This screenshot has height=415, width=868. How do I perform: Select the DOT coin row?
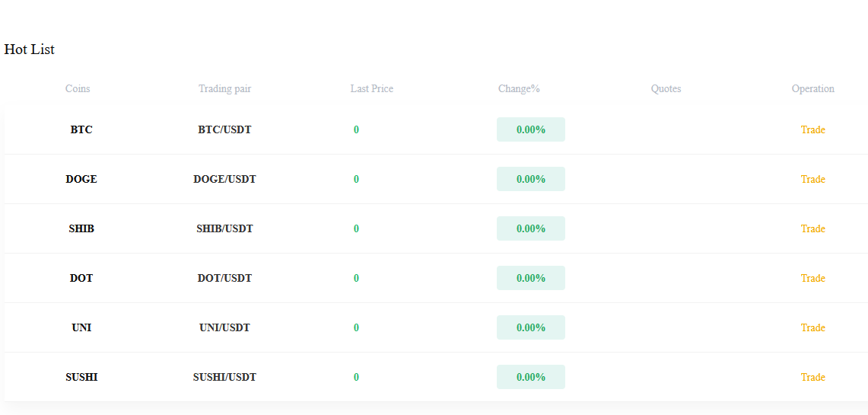81,278
